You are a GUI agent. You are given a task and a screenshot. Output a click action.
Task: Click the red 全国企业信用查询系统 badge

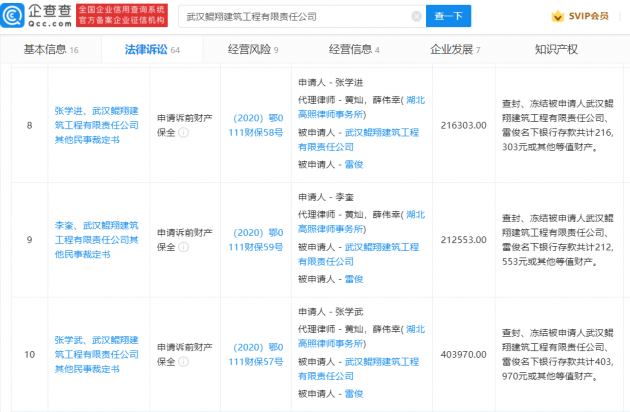pos(122,15)
